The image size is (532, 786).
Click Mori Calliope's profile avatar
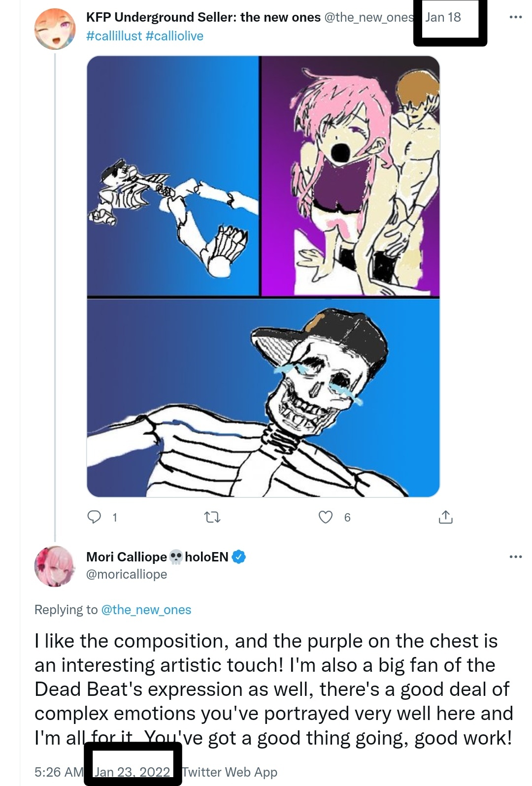coord(55,566)
